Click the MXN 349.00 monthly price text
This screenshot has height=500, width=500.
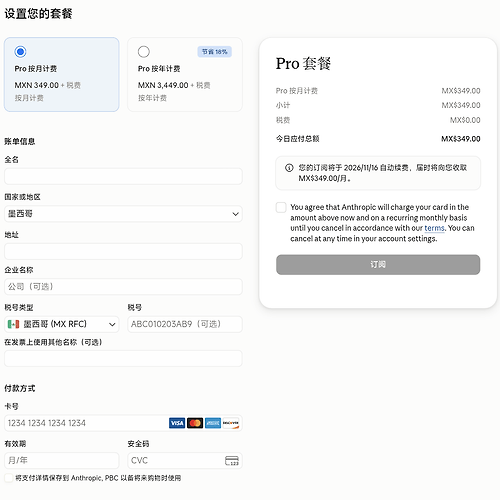pyautogui.click(x=36, y=85)
